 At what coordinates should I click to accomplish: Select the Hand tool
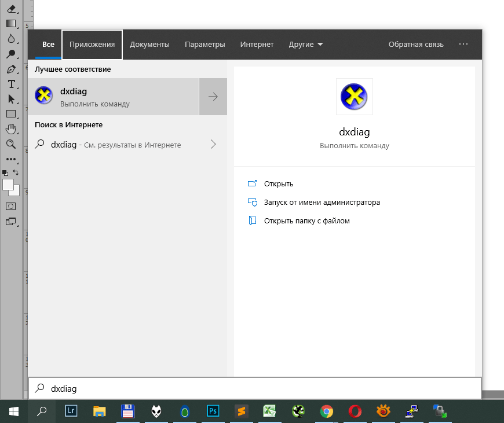tap(11, 129)
